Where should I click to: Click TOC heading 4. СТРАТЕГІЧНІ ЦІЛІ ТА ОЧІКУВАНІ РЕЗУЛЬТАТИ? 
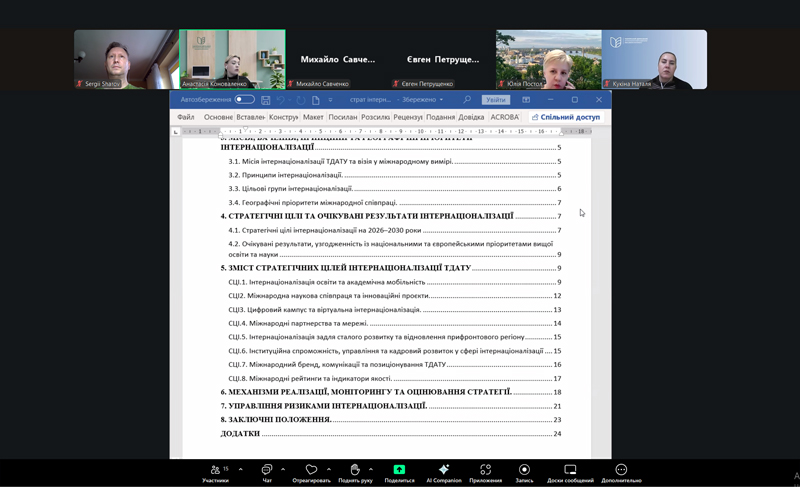pyautogui.click(x=391, y=216)
